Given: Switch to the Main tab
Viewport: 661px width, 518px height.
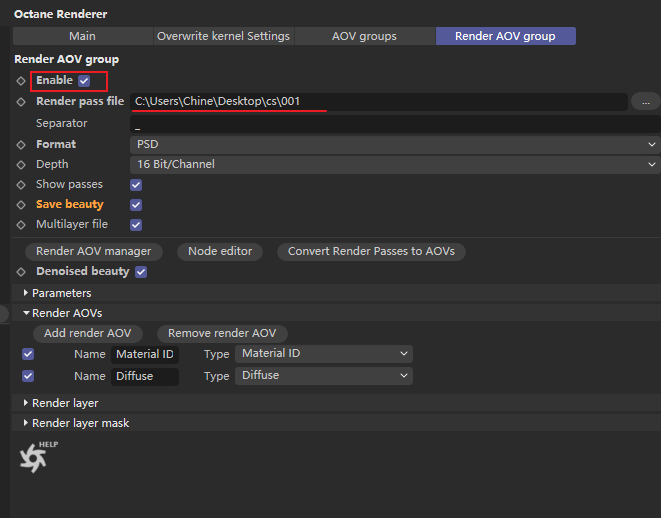Looking at the screenshot, I should tap(83, 36).
